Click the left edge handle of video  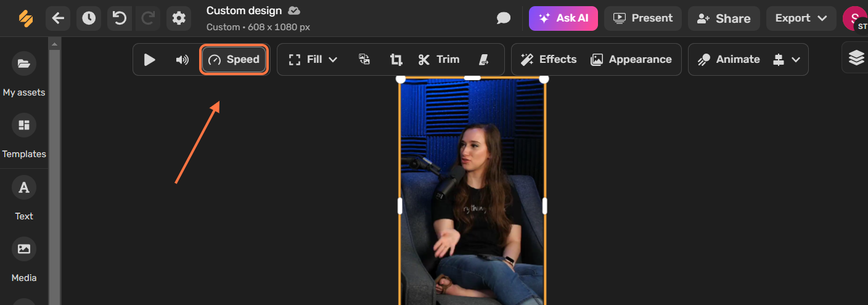399,206
